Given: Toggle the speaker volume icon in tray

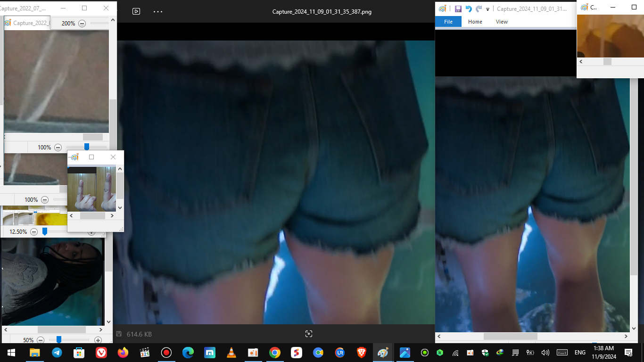Looking at the screenshot, I should click(545, 353).
